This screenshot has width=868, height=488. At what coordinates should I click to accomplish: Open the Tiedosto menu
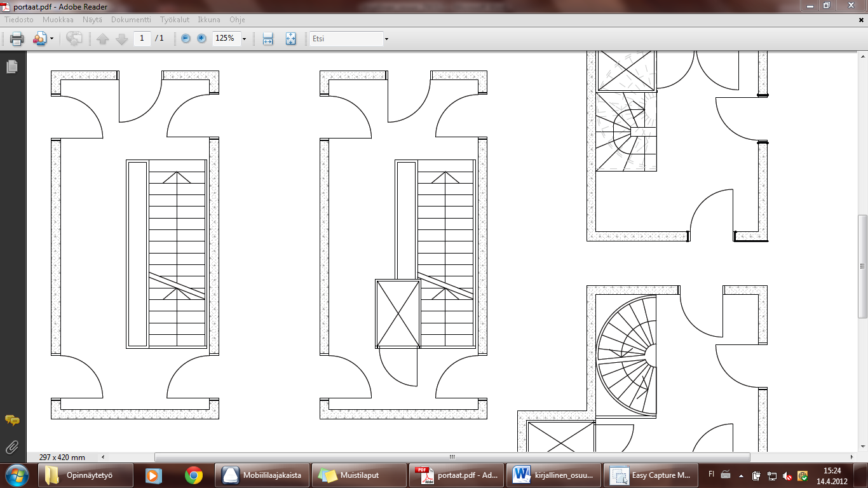pyautogui.click(x=19, y=20)
